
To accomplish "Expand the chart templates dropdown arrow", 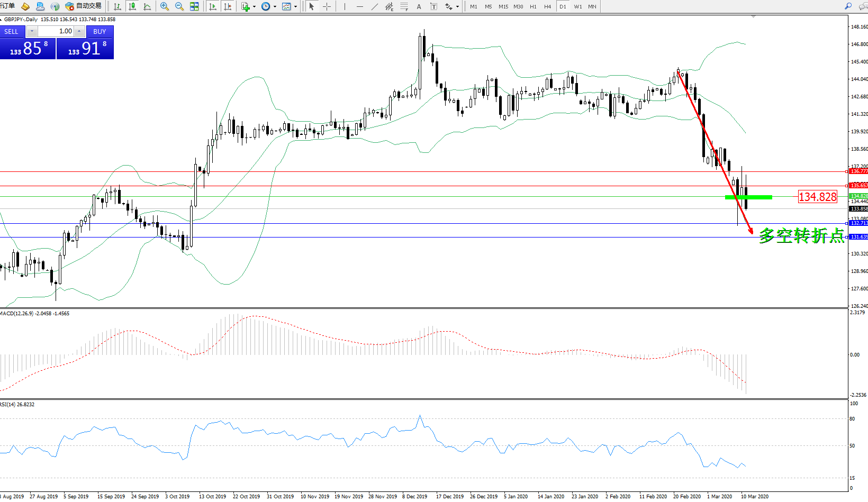I will coord(295,7).
